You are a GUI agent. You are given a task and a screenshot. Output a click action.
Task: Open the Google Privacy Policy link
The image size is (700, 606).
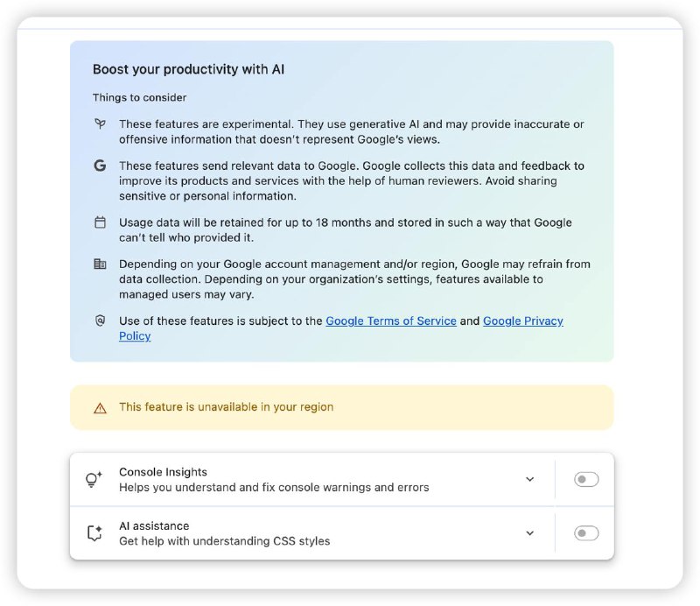pos(341,328)
